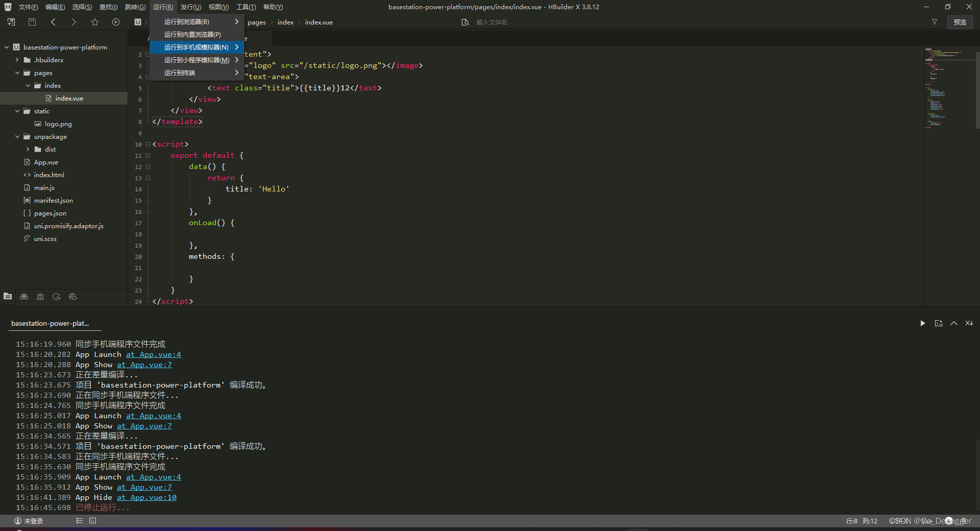Click the HBuilder X app logo
This screenshot has width=980, height=531.
click(8, 7)
